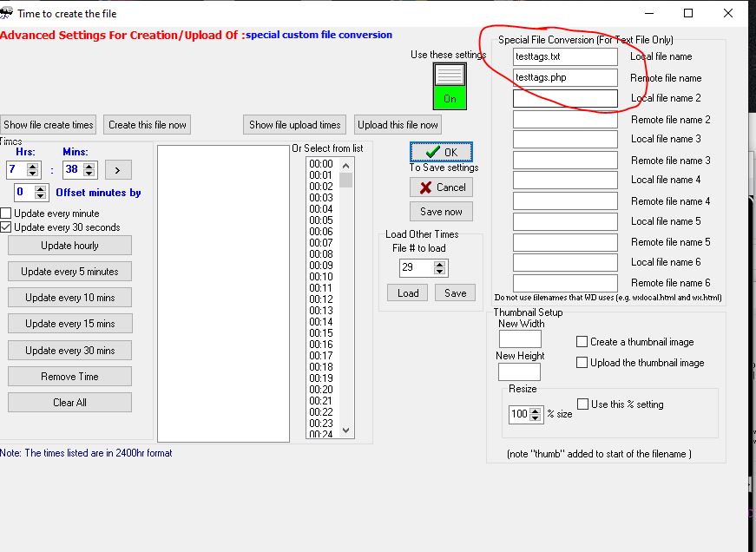
Task: Click the Remove Time button
Action: point(69,377)
